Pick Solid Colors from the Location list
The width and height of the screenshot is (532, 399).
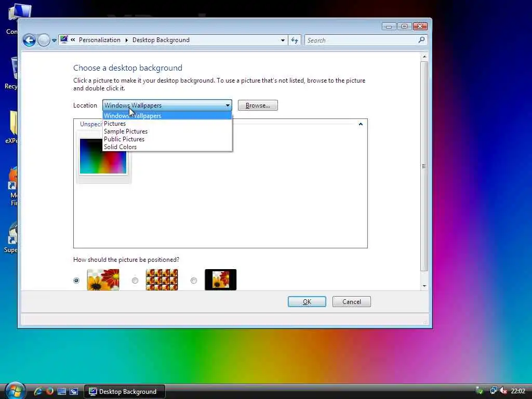pos(167,147)
